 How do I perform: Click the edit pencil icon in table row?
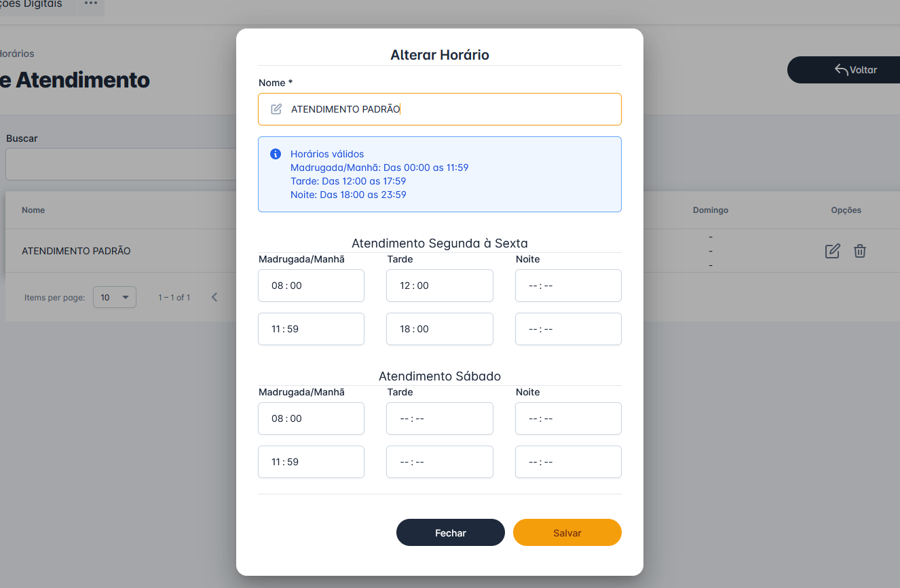pos(832,251)
